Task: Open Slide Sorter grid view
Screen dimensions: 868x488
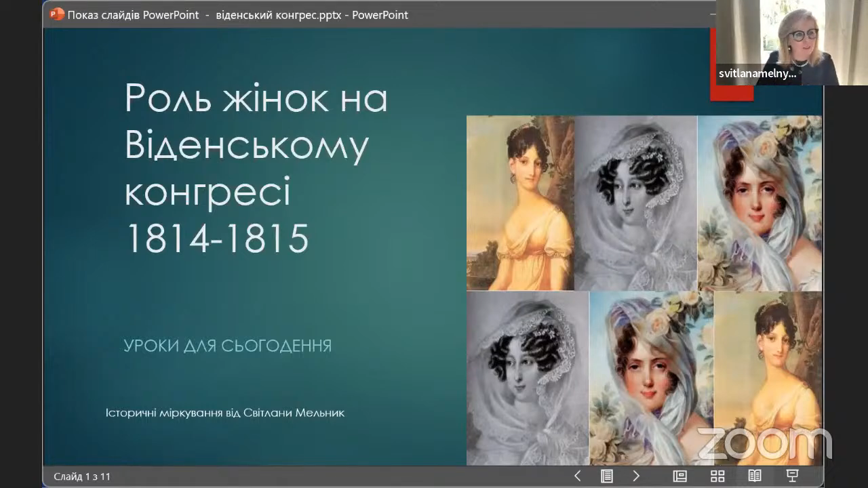Action: 717,476
